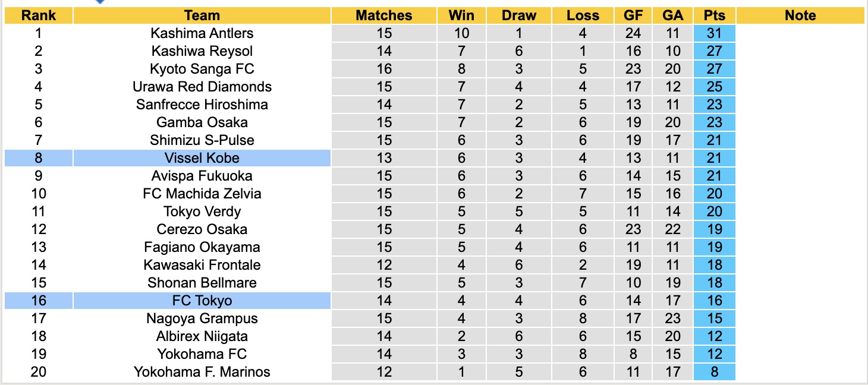868x385 pixels.
Task: Click the GF column header
Action: point(633,15)
